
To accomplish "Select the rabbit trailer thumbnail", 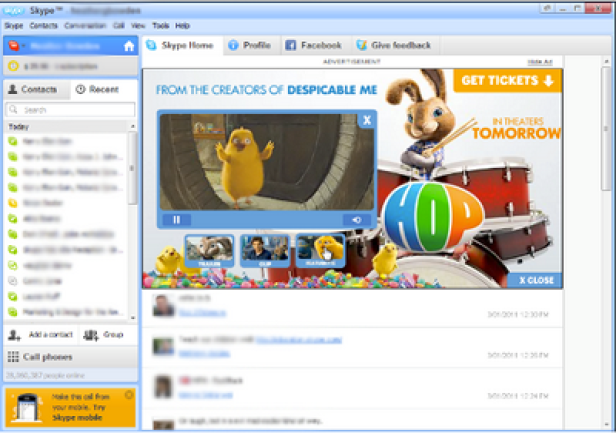I will (209, 251).
